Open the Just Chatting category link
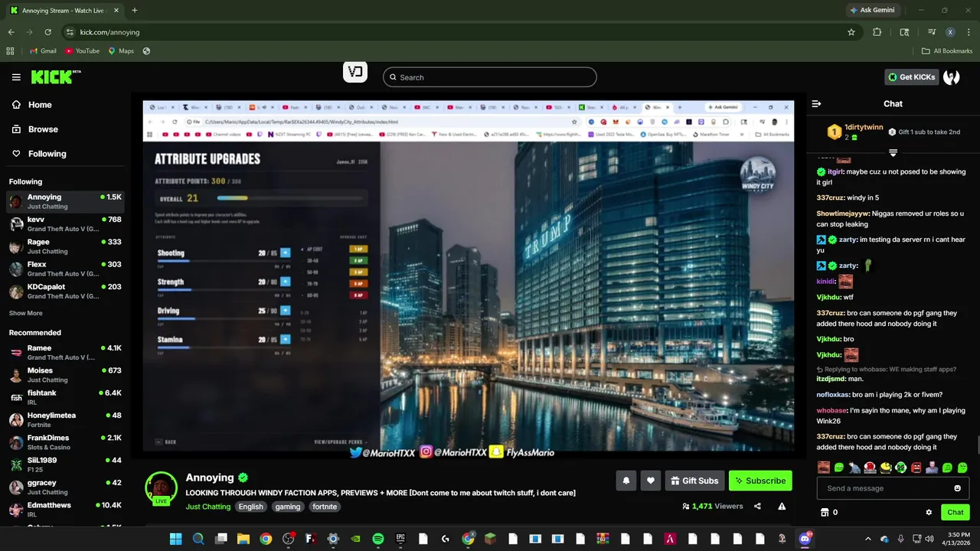Screen dimensions: 980x551 tap(207, 507)
